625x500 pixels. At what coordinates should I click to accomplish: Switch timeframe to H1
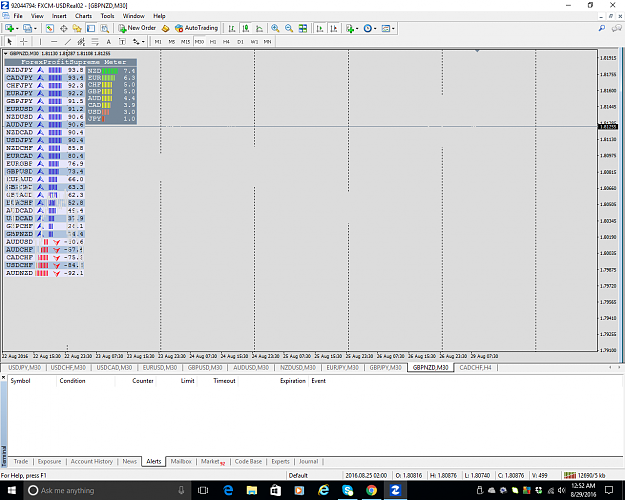213,41
